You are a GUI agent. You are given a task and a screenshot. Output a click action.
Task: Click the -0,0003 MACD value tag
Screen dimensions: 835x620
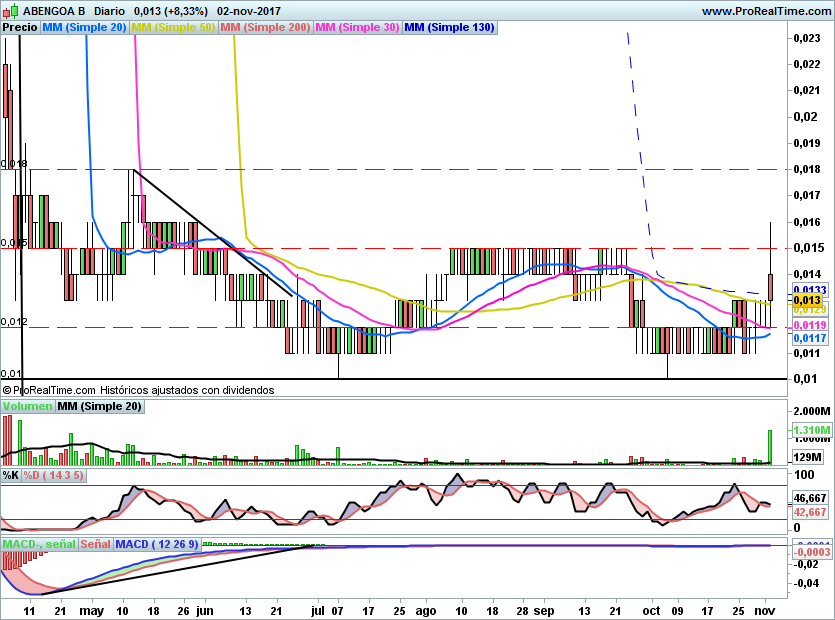[810, 551]
